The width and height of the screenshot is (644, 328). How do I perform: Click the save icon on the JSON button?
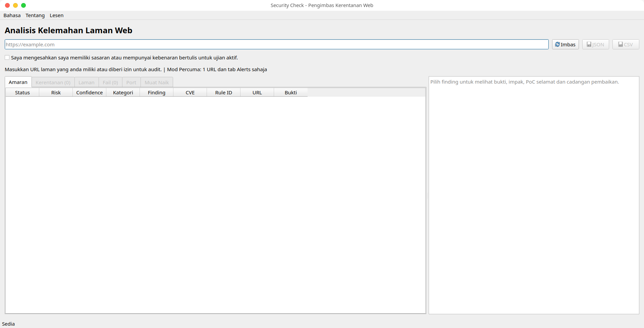pyautogui.click(x=589, y=44)
